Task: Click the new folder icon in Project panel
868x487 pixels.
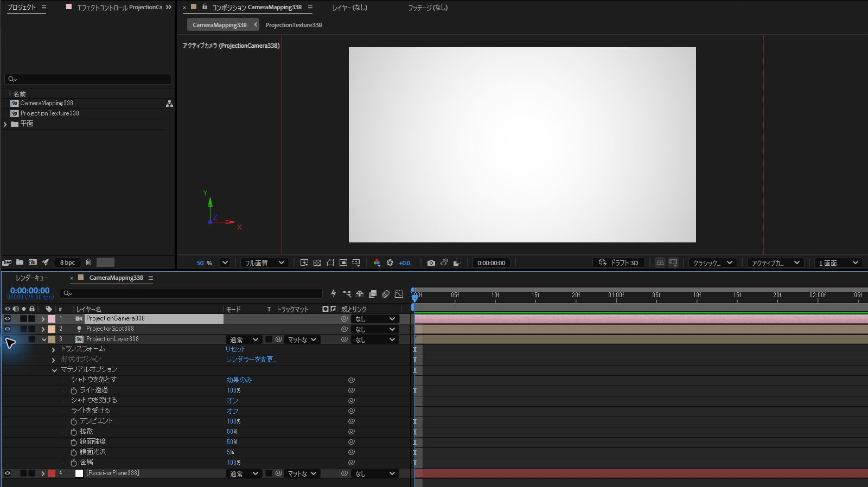Action: 20,262
